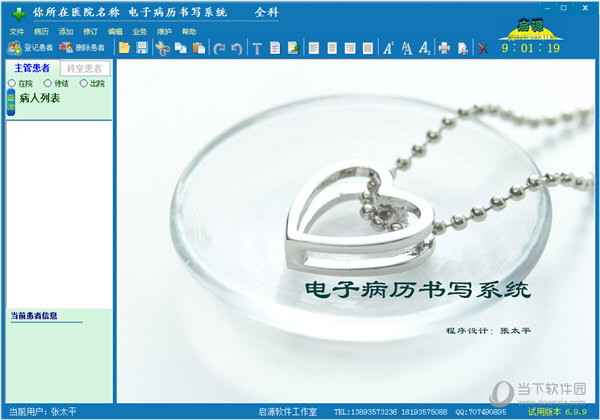Open the 添加 menu
The image size is (600, 420).
point(66,32)
